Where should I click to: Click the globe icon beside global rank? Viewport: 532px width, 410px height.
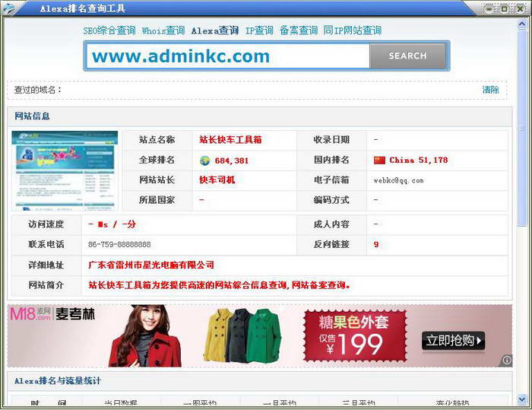204,161
